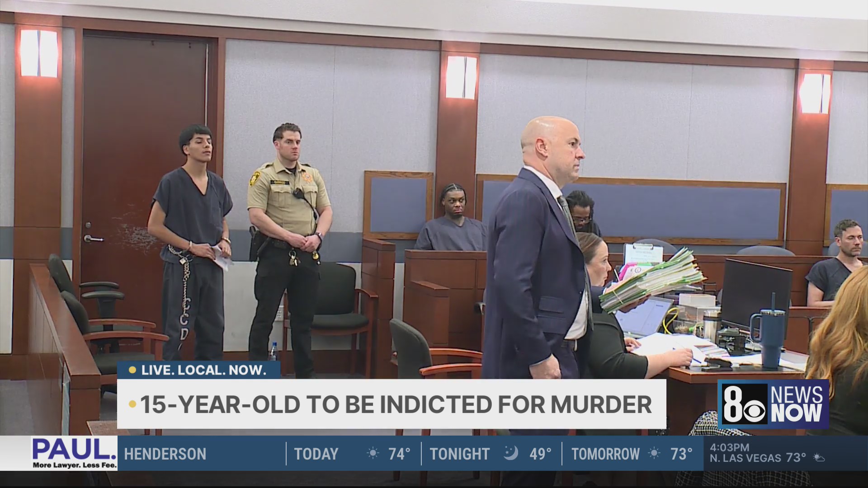Screen dimensions: 868x488
Task: Click the partly cloudy icon after 73°
Action: 819,458
